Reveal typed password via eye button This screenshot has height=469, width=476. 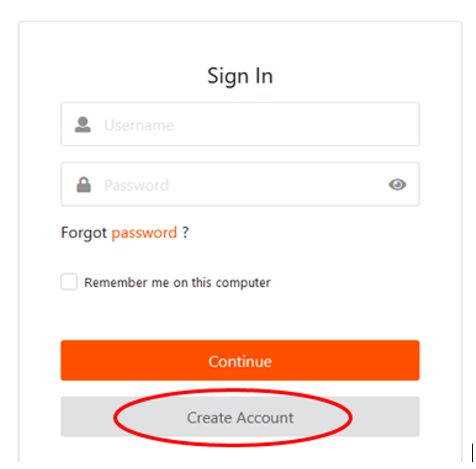(x=397, y=185)
